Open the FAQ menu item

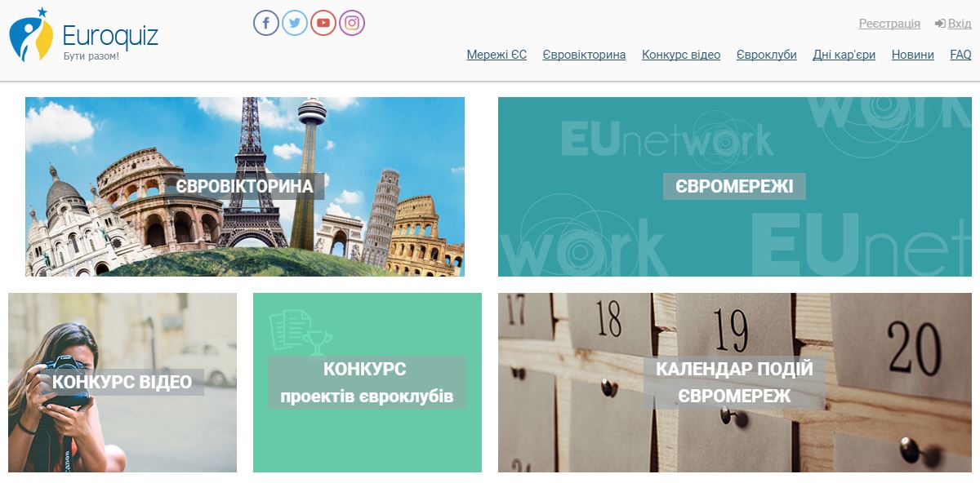coord(960,55)
